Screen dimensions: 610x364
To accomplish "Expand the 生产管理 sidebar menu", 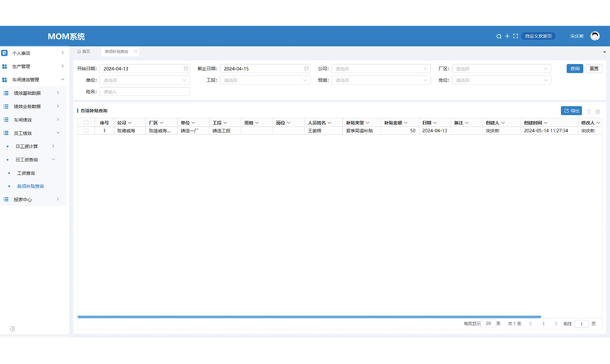I will pyautogui.click(x=33, y=66).
